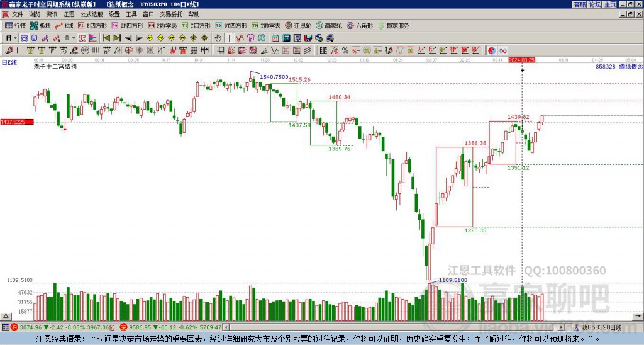Click the red 沪 index badge
The width and height of the screenshot is (644, 345).
pyautogui.click(x=14, y=327)
